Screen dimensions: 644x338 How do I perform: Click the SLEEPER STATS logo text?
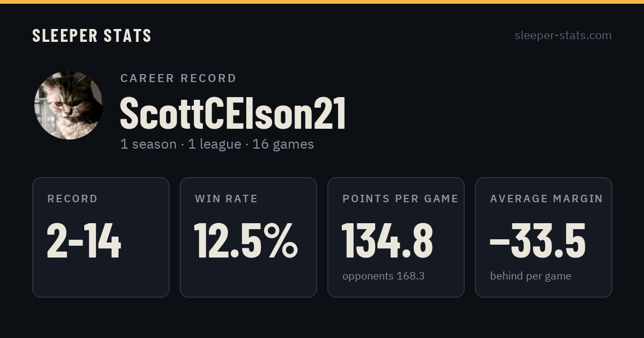click(92, 36)
